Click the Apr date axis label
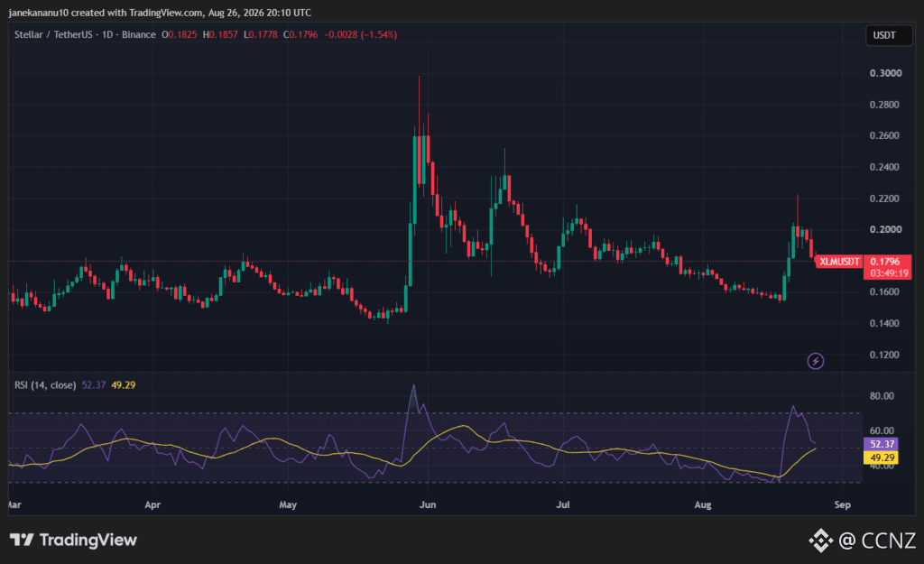 point(152,504)
